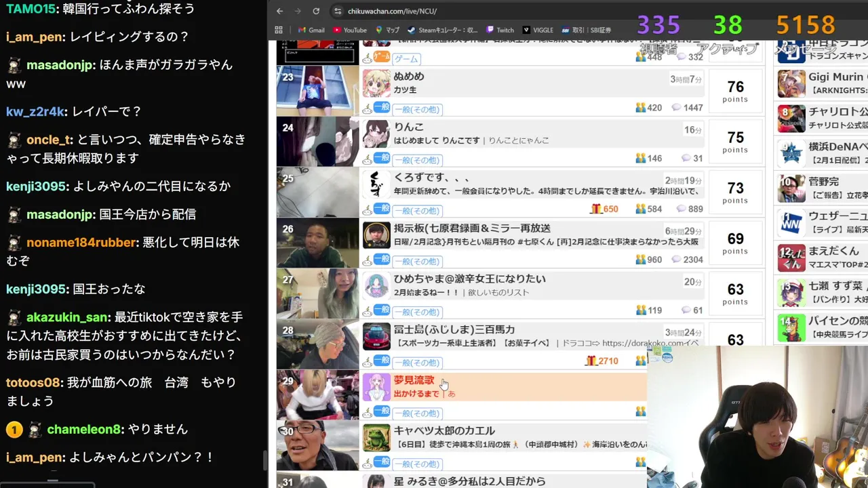Viewport: 868px width, 488px height.
Task: Open ウェザーニュース sidebar stream entry
Action: pos(823,222)
